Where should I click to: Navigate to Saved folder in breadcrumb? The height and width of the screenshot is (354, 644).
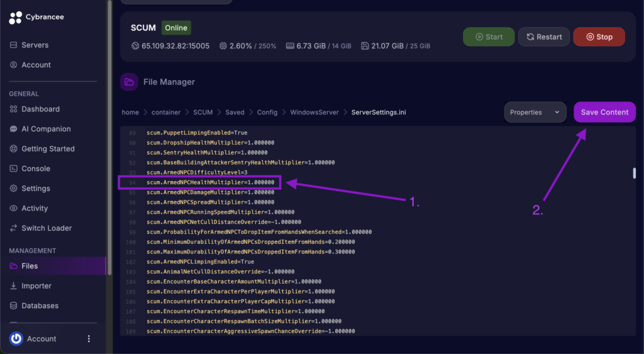click(235, 112)
